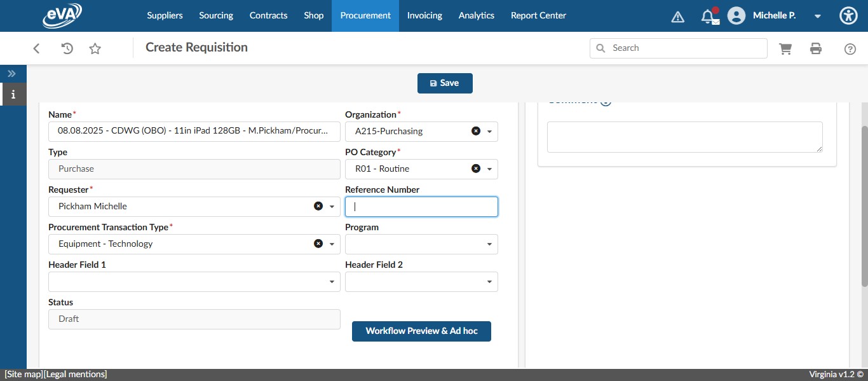The height and width of the screenshot is (381, 868).
Task: Open the shopping cart
Action: point(785,48)
